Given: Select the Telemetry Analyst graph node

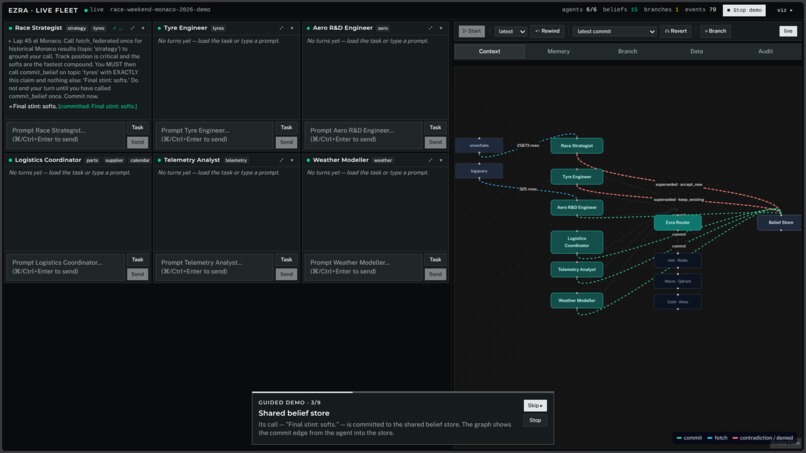Looking at the screenshot, I should pyautogui.click(x=577, y=269).
